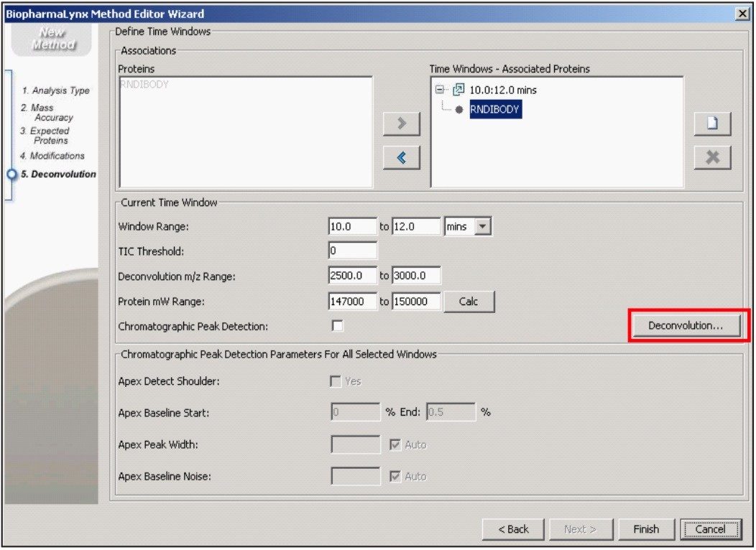Enable Chromatographic Peak Detection checkbox

(x=338, y=326)
